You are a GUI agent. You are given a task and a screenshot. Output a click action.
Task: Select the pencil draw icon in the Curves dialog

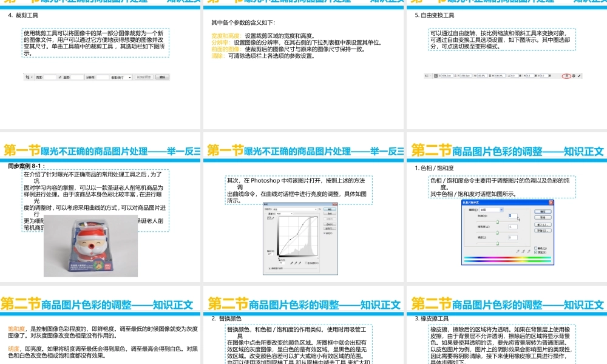273,218
